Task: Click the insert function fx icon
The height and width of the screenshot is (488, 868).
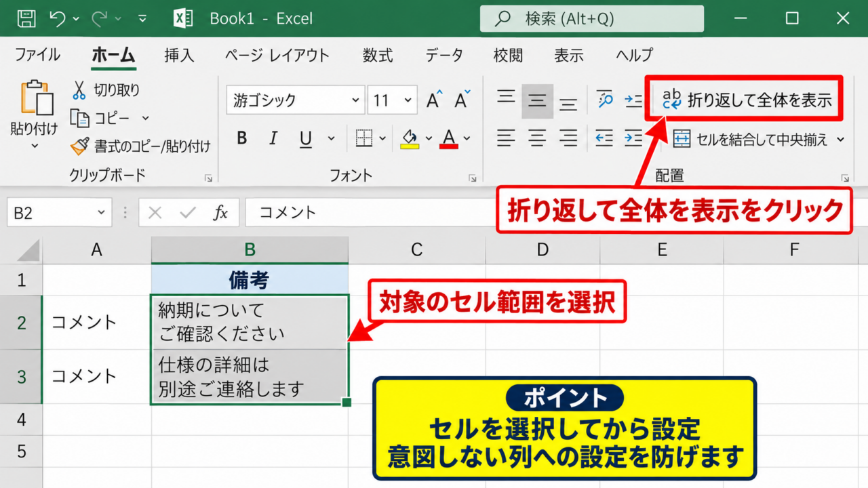Action: 220,213
